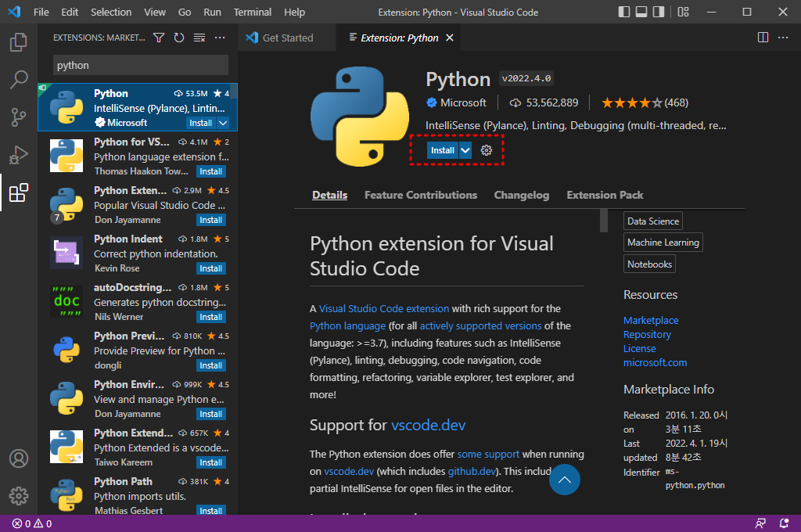Install Python Extension Pack by Don Jayamanne

pyautogui.click(x=211, y=220)
